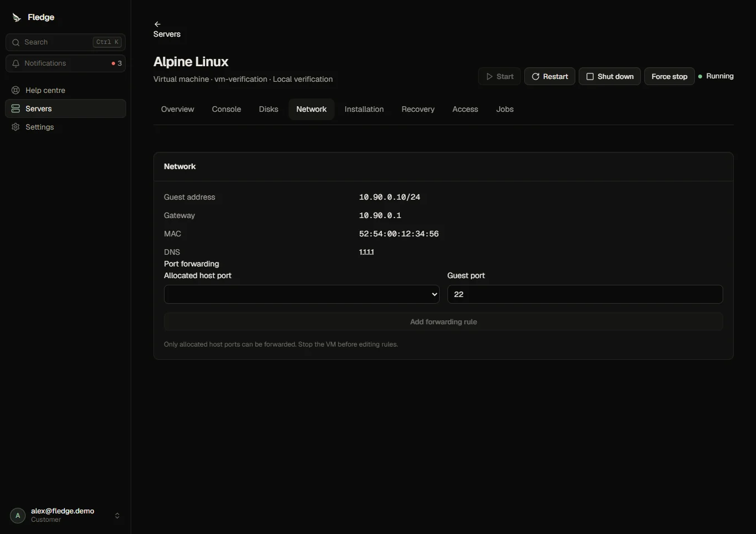
Task: Click the notifications bell icon
Action: coord(16,63)
